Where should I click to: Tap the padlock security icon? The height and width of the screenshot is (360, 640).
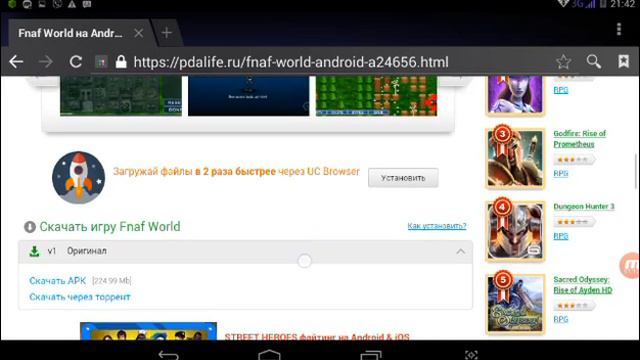pos(121,62)
